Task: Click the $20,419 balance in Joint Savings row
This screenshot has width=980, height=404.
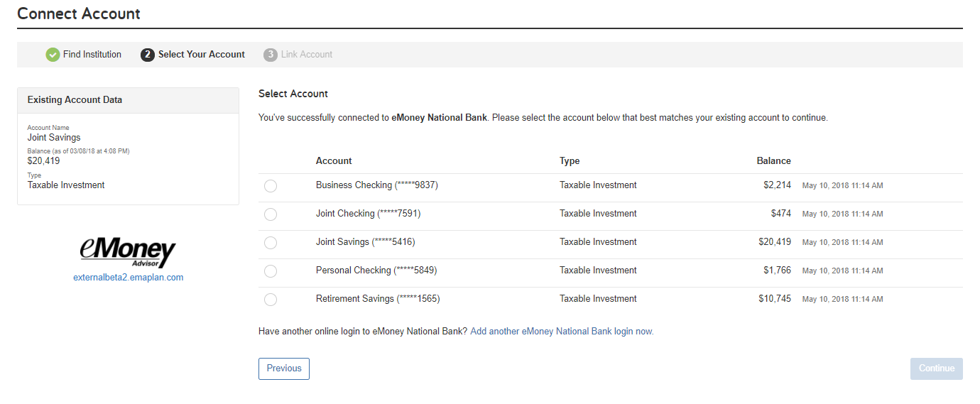Action: pyautogui.click(x=775, y=242)
